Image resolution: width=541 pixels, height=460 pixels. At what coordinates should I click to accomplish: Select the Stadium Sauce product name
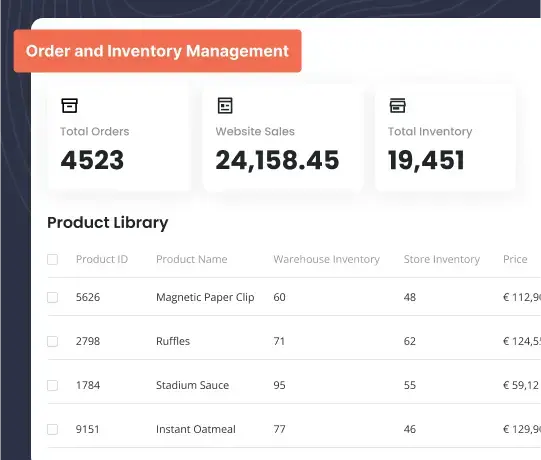coord(192,385)
